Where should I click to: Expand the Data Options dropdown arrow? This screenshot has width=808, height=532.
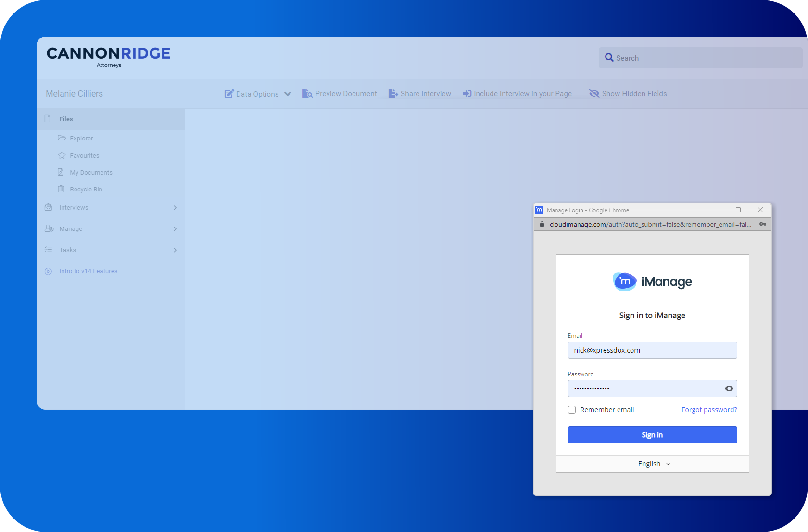(288, 94)
